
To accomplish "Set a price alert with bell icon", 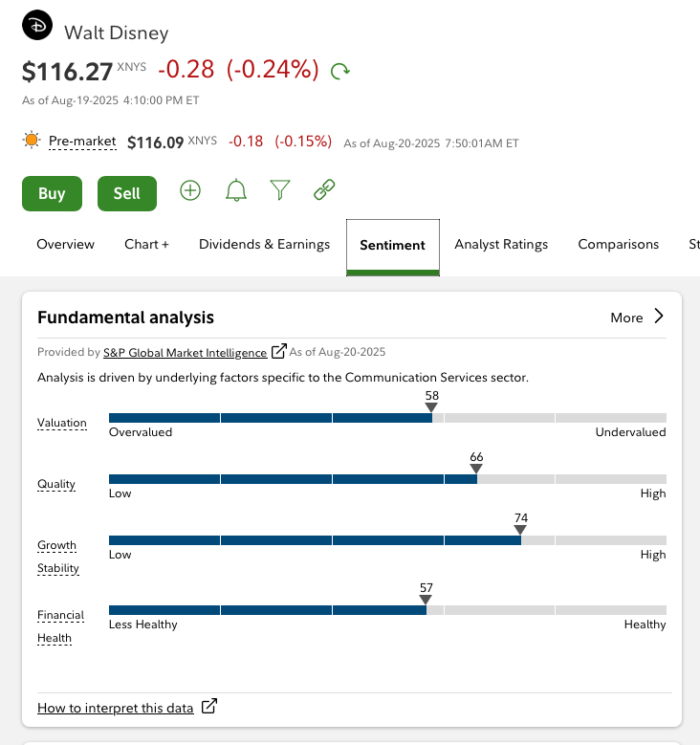I will 235,191.
